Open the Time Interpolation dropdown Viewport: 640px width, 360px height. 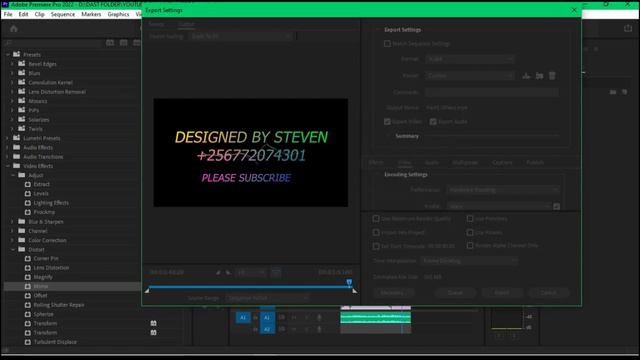tap(469, 260)
